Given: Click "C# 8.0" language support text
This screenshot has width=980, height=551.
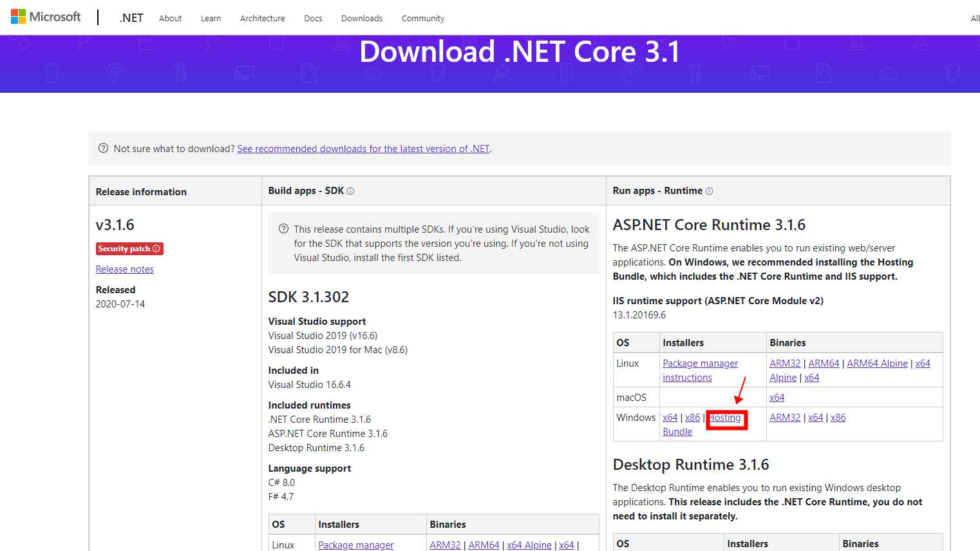Looking at the screenshot, I should [281, 483].
